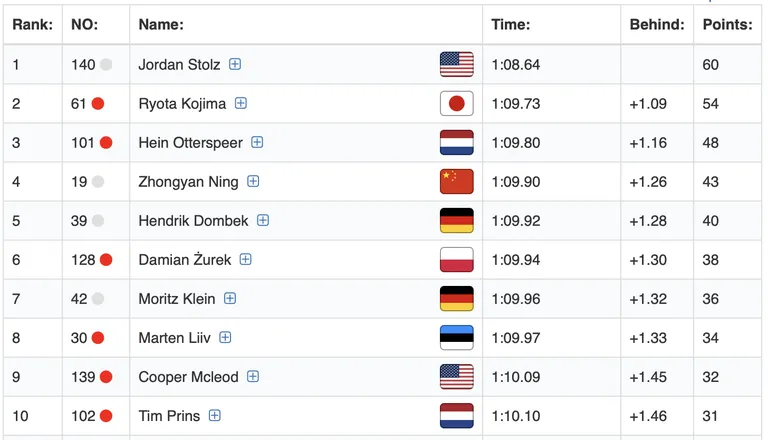Select Zhongyan Ning's name

click(x=189, y=182)
